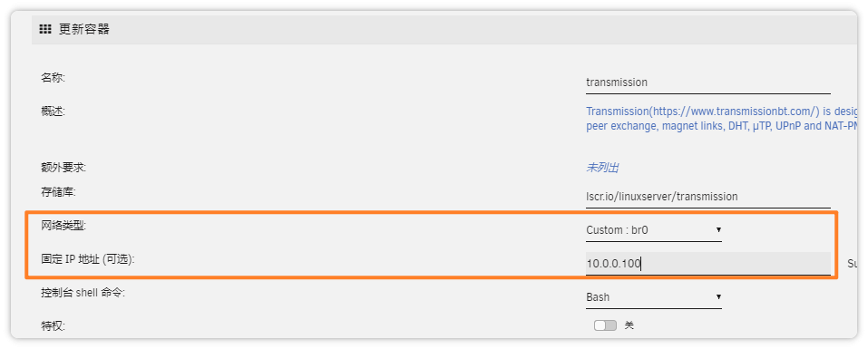Viewport: 868px width, 349px height.
Task: Click the 更新容器 section header title
Action: click(x=84, y=29)
